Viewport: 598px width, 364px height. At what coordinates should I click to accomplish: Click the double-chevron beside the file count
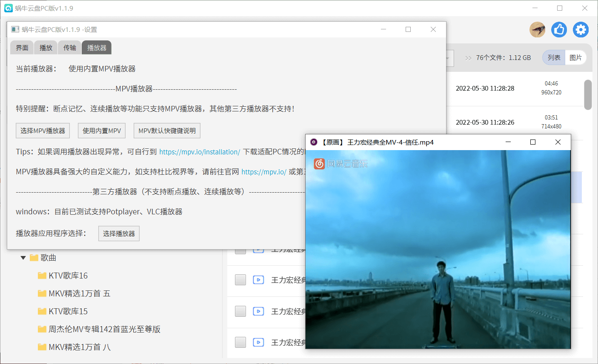(x=468, y=58)
